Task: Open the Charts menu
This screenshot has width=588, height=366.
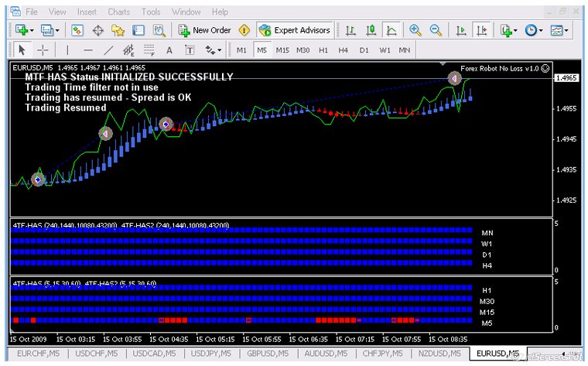Action: 119,12
